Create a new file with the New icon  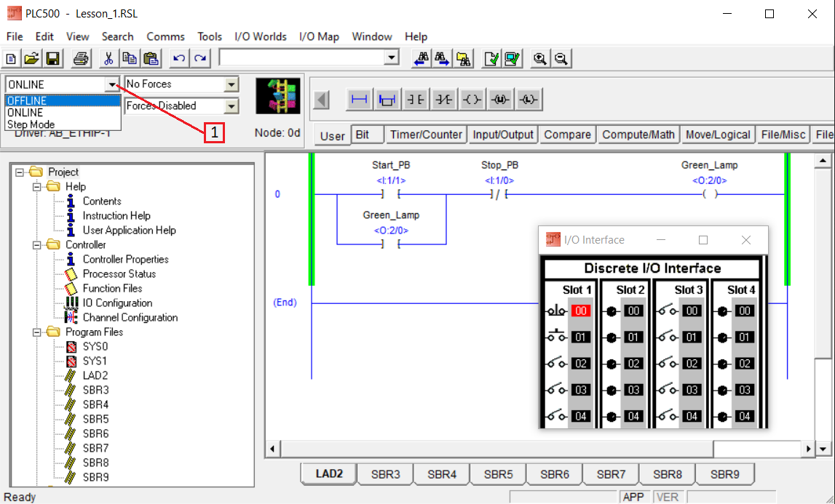tap(11, 58)
